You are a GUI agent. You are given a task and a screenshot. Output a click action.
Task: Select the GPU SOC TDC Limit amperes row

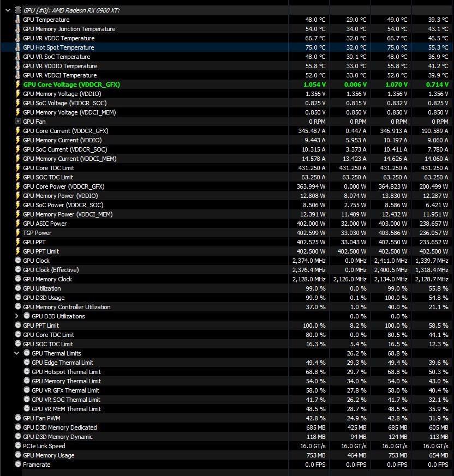226,177
